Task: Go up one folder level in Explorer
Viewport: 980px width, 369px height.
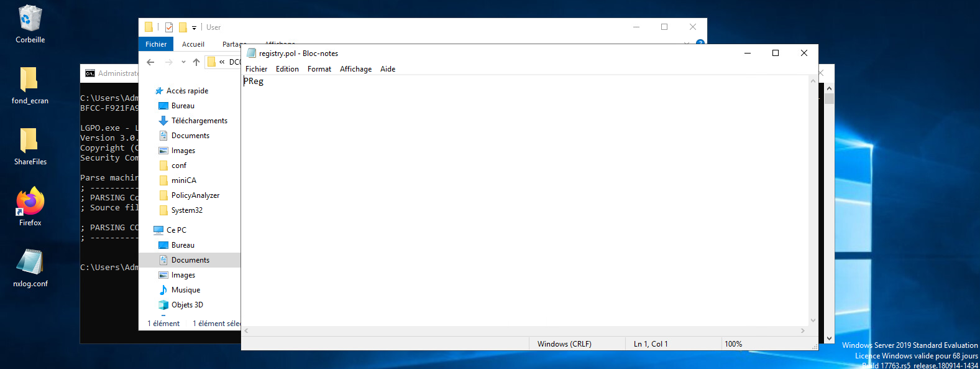Action: (x=196, y=62)
